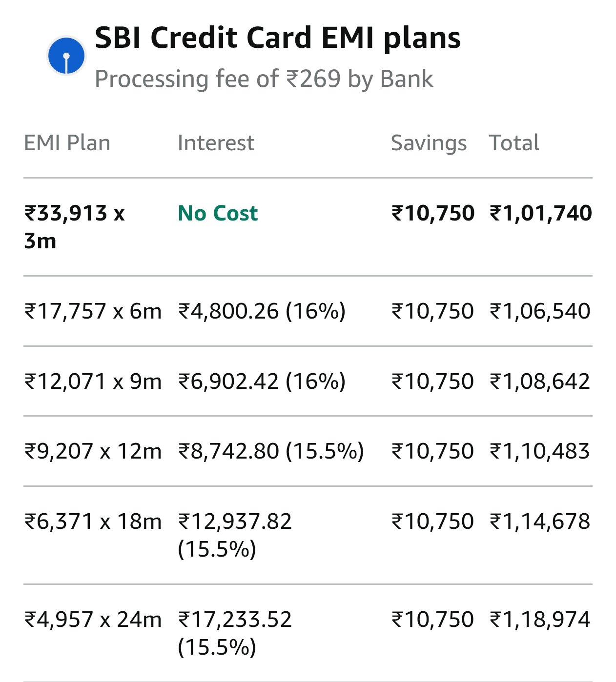616x682 pixels.
Task: Click the Interest column header
Action: (216, 143)
